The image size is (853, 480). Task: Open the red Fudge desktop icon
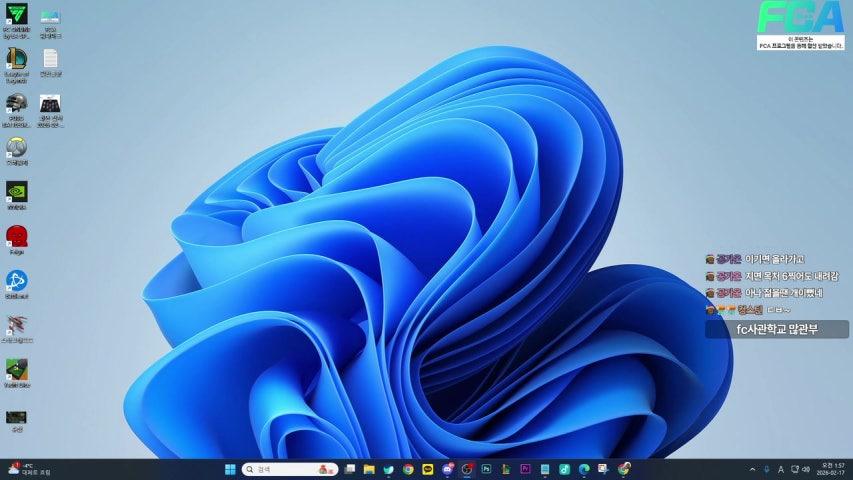17,236
